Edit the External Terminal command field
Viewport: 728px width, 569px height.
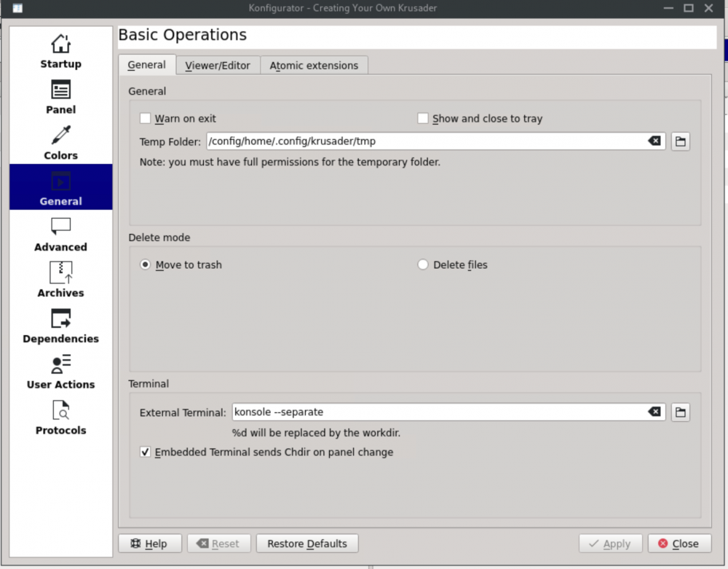pos(448,412)
